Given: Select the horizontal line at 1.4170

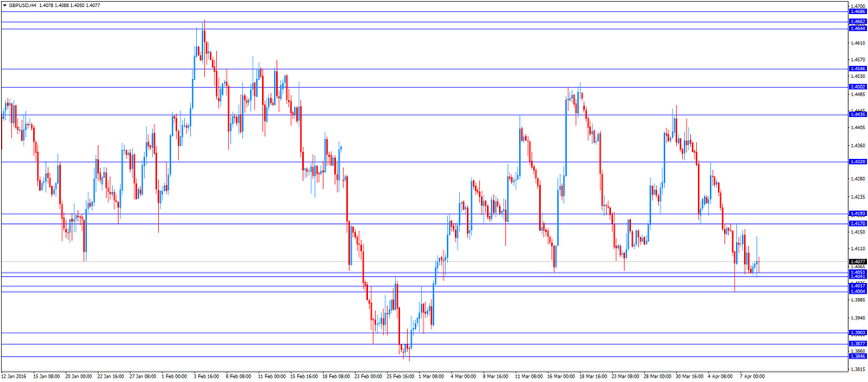Looking at the screenshot, I should point(424,224).
